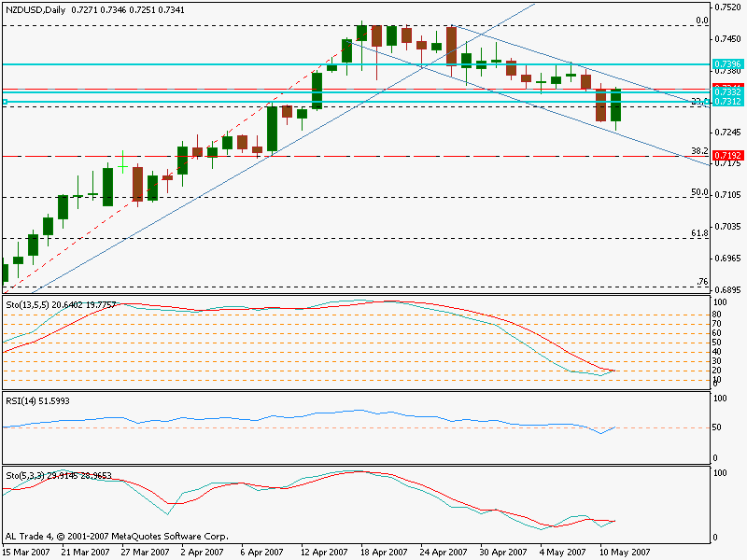The height and width of the screenshot is (560, 747).
Task: Select the last green candlestick on chart
Action: (x=615, y=105)
